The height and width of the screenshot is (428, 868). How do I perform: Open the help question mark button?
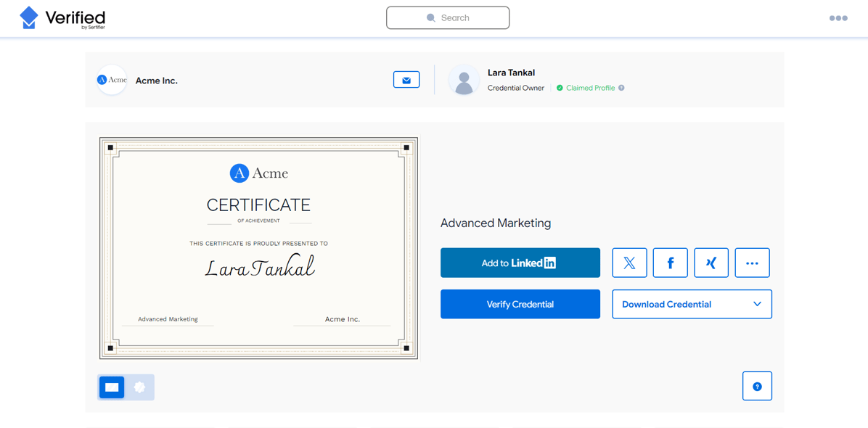click(757, 385)
